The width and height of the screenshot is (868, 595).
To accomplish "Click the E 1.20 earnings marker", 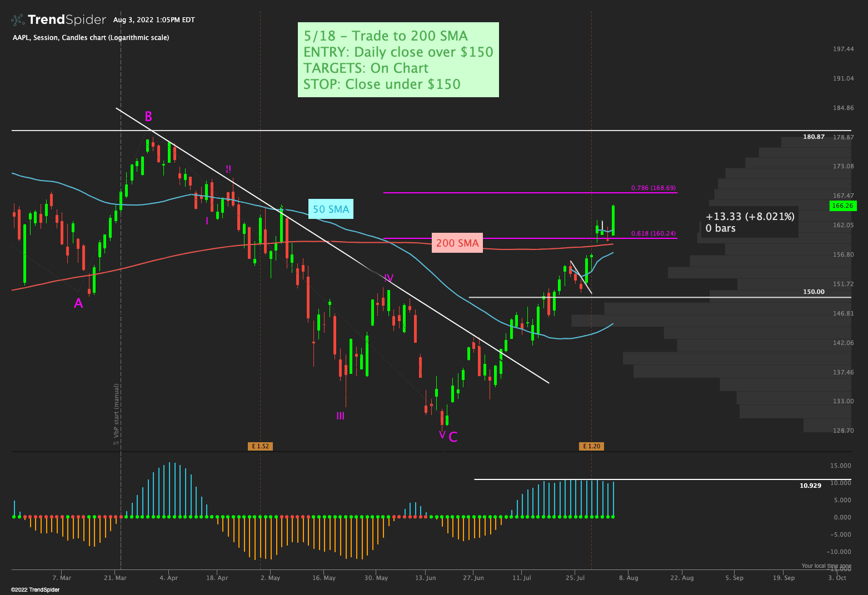I will [591, 446].
